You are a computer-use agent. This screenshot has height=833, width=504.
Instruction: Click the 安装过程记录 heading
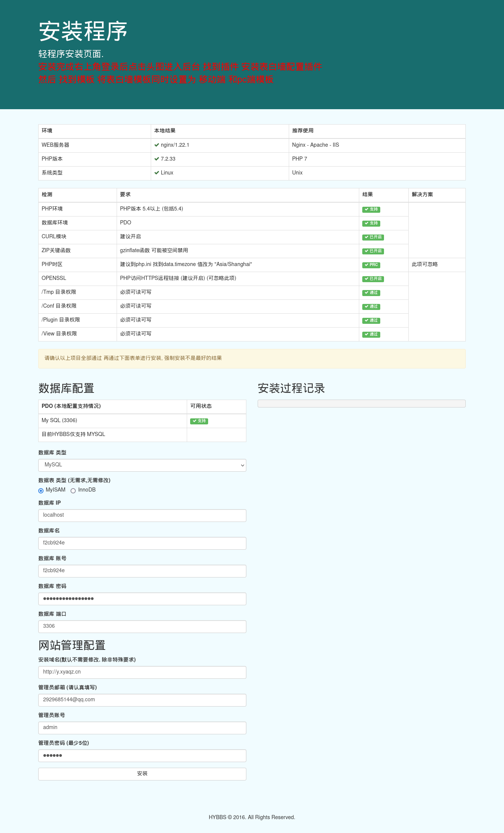[x=291, y=389]
